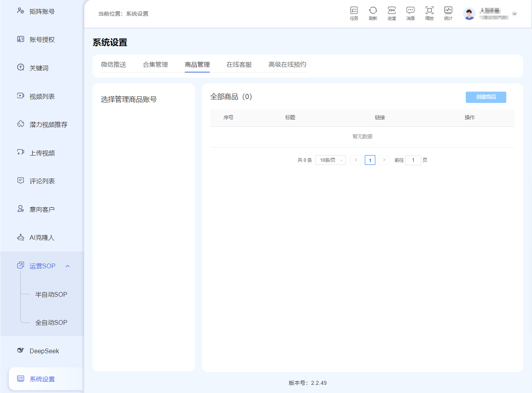This screenshot has height=393, width=532.
Task: Click the 账号授权 sidebar icon
Action: coord(21,39)
